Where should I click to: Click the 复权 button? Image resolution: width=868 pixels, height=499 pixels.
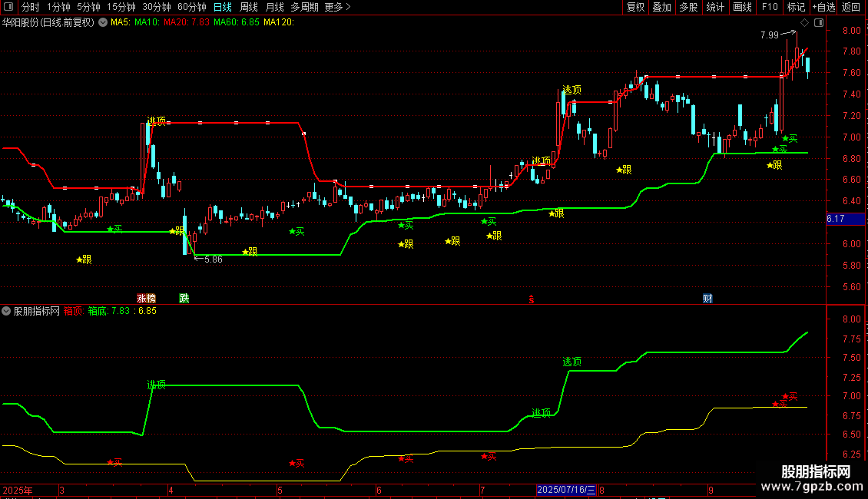pyautogui.click(x=635, y=7)
